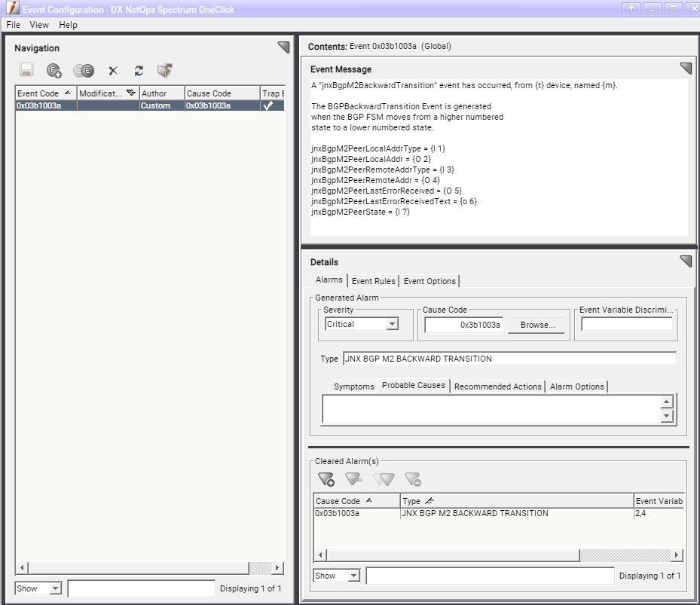The width and height of the screenshot is (700, 605).
Task: Click the Copy Event icon
Action: (84, 70)
